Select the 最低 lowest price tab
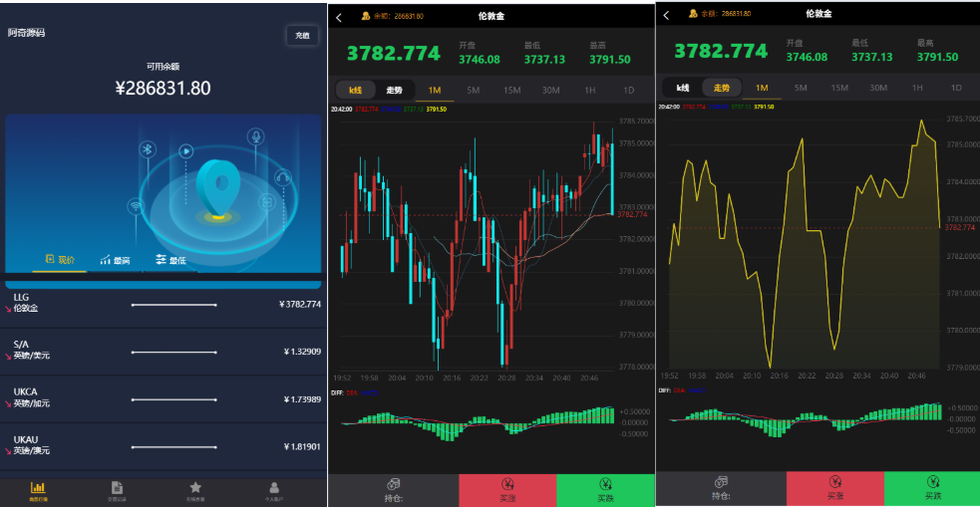Viewport: 980px width, 508px height. pyautogui.click(x=170, y=260)
